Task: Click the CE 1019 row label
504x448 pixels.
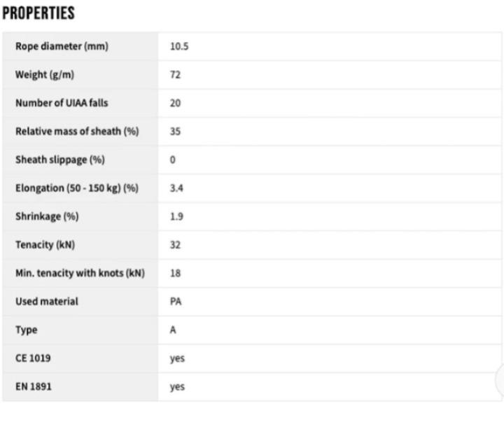Action: [33, 358]
